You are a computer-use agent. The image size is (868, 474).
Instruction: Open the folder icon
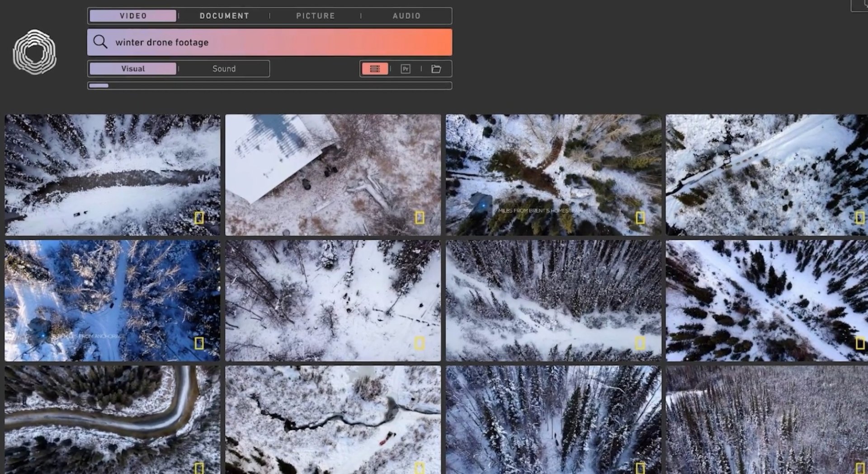coord(436,69)
